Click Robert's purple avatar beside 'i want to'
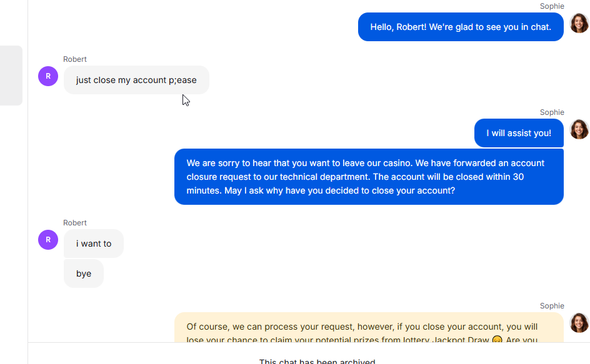This screenshot has height=364, width=590. [x=48, y=240]
